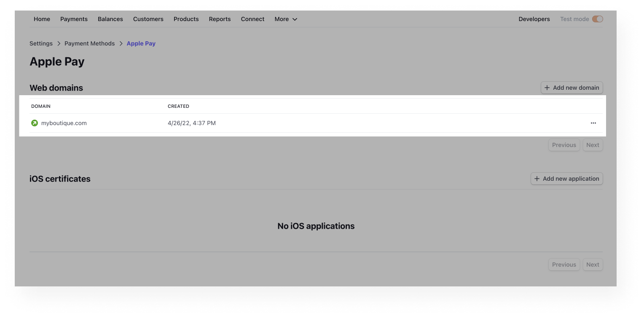Screen dimensions: 644x318
Task: Click the green verified domain icon beside myboutique.com
Action: pyautogui.click(x=34, y=123)
